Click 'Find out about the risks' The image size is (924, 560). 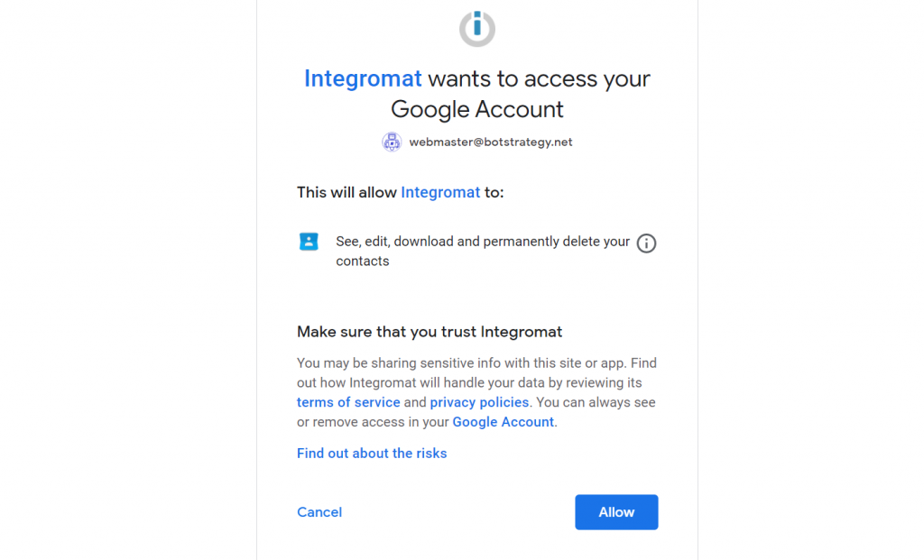coord(372,454)
